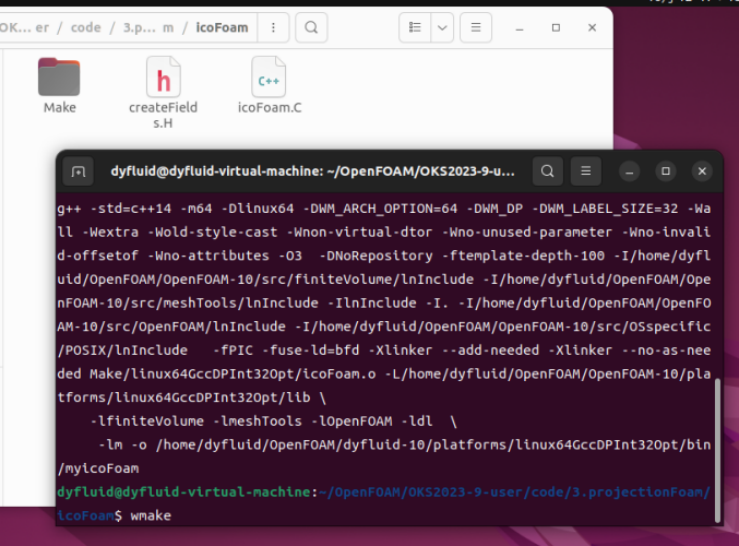Click the file manager search button

point(311,28)
